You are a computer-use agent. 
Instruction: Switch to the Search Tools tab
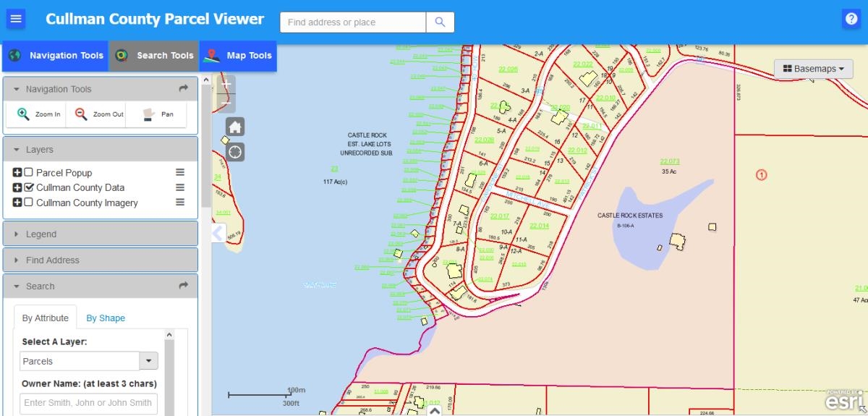tap(154, 56)
